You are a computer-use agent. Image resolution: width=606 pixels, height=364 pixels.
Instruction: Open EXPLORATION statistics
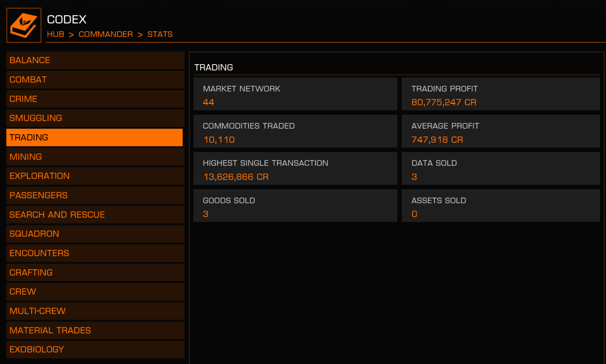[x=95, y=176]
